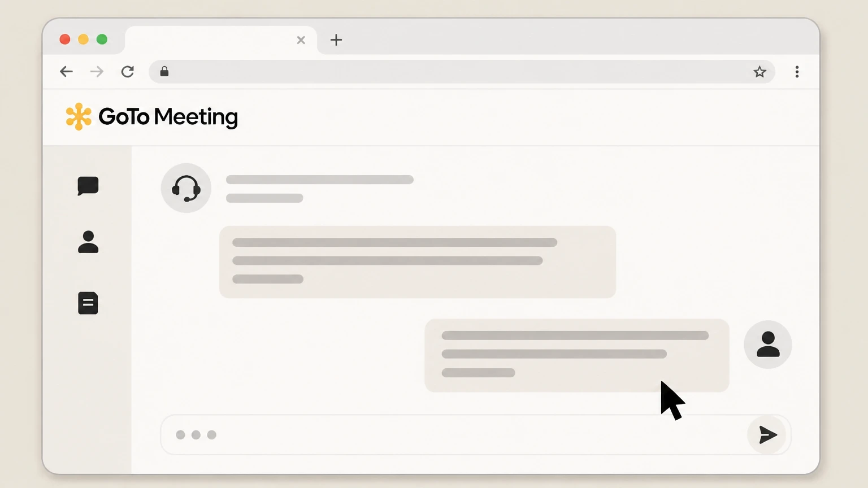Click the GoTo Meeting logo
This screenshot has width=868, height=488.
pos(152,117)
